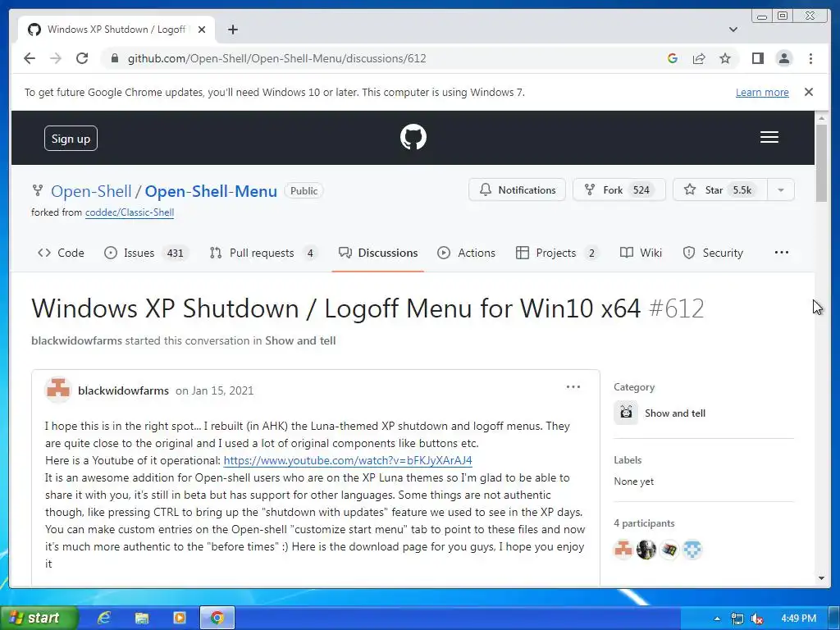Image resolution: width=840 pixels, height=630 pixels.
Task: Open the Open-Shell-Menu repository link
Action: 211,191
